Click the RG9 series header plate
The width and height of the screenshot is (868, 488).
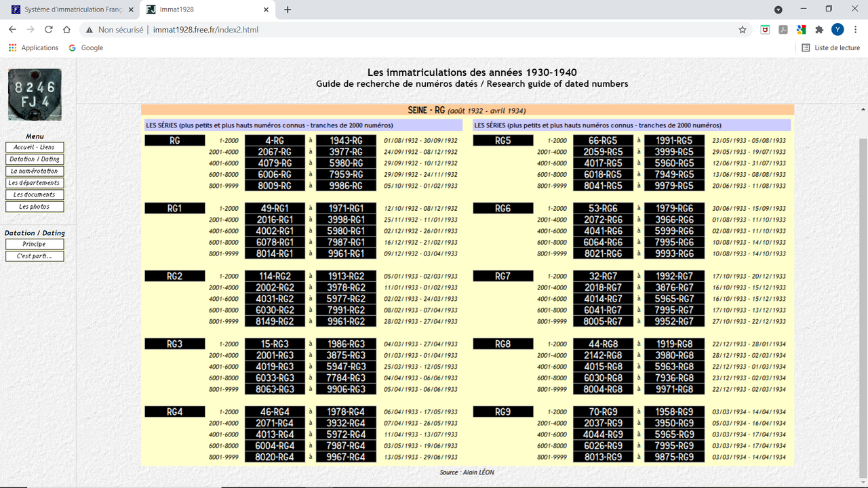tap(503, 411)
